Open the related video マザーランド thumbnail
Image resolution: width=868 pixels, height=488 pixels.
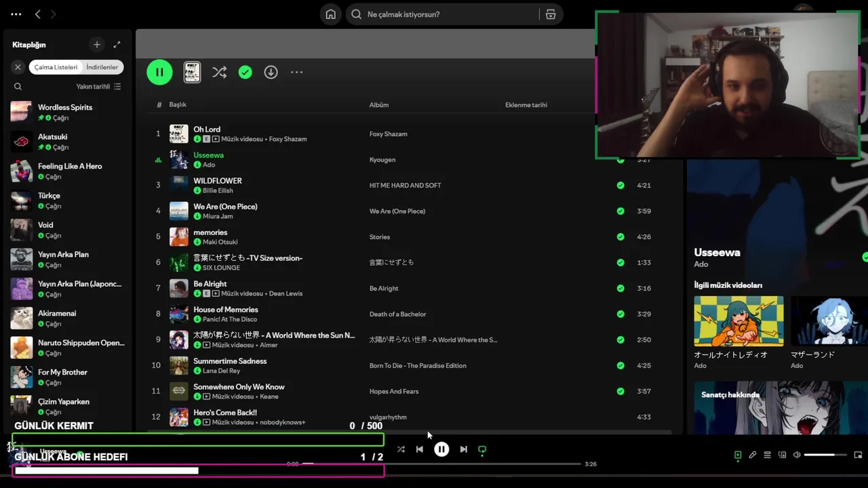click(x=829, y=321)
